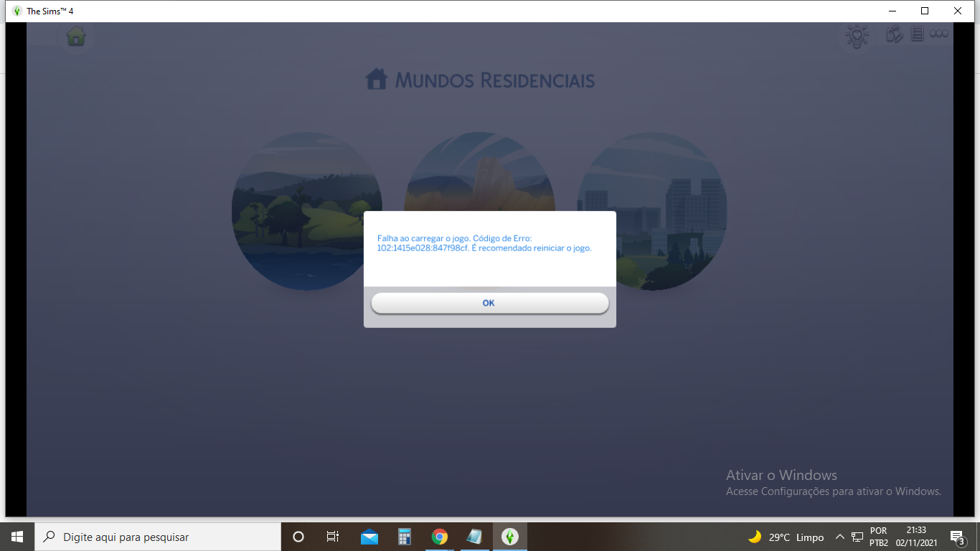Screen dimensions: 980x551
Task: Select the desert rock world thumbnail
Action: 479,172
